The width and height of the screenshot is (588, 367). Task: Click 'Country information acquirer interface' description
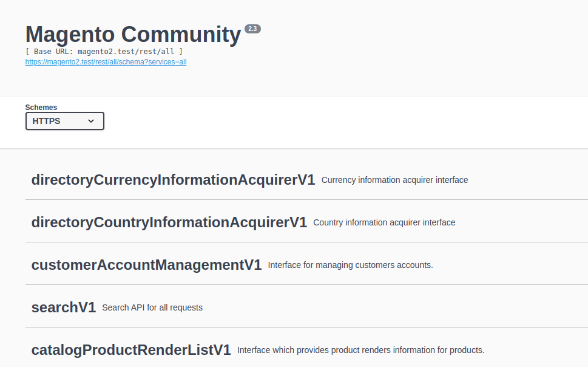tap(384, 222)
